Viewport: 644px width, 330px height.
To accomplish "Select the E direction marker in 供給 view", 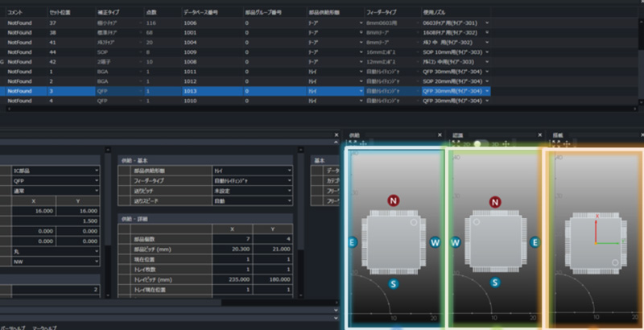I will (x=353, y=241).
